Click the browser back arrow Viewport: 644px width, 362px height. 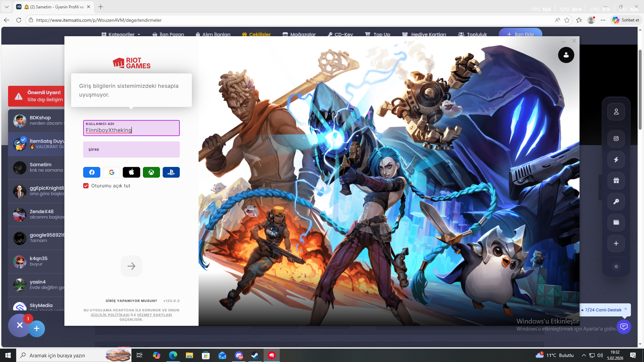coord(7,20)
